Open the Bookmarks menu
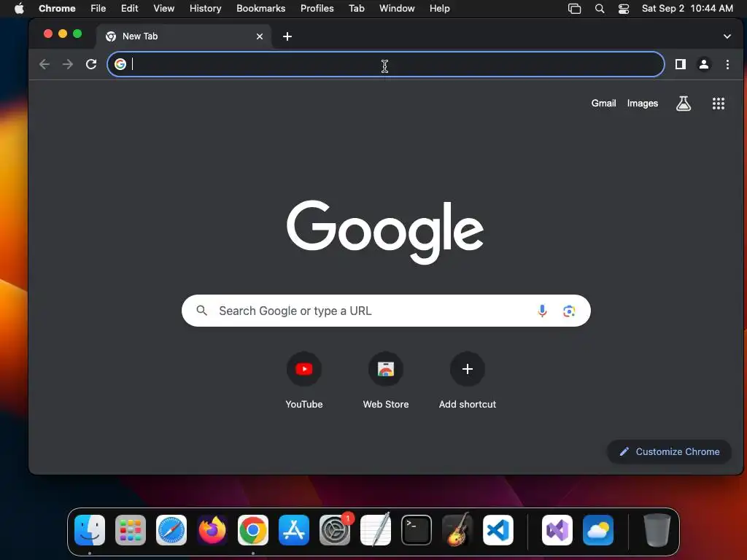747x560 pixels. click(260, 9)
